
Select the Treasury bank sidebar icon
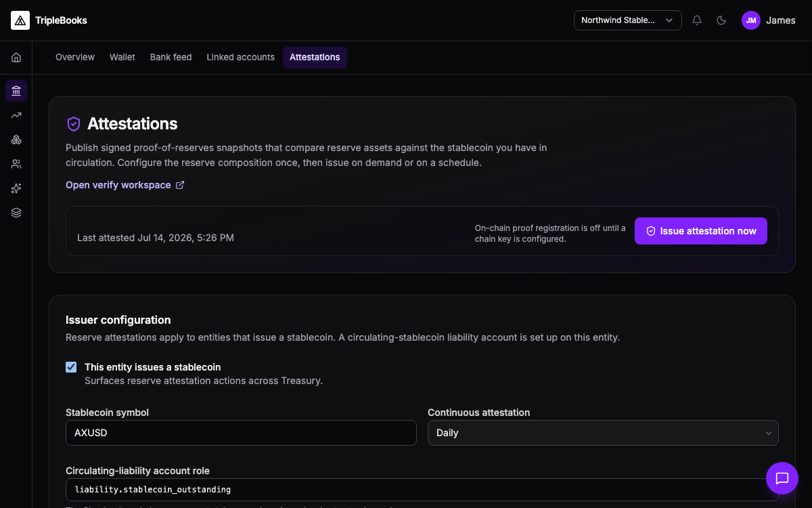tap(16, 90)
